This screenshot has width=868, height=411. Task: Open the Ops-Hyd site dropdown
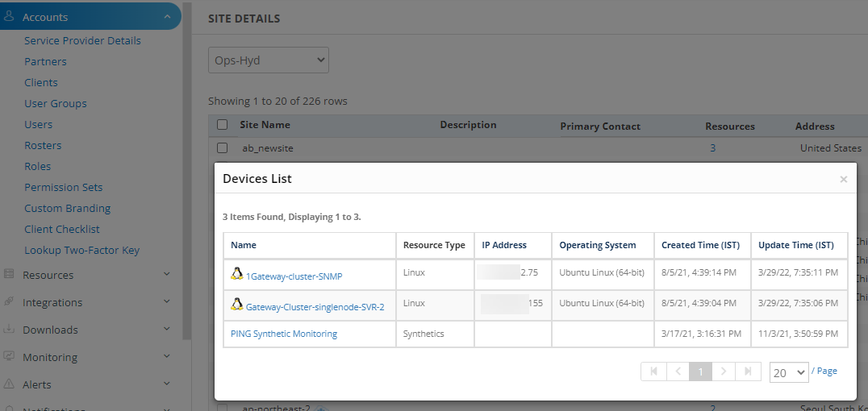click(x=269, y=60)
